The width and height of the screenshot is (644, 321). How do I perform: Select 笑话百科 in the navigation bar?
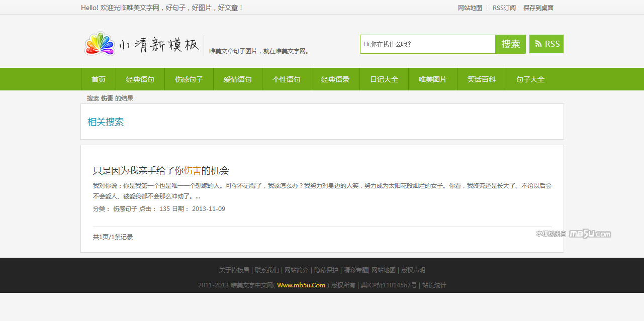click(482, 79)
